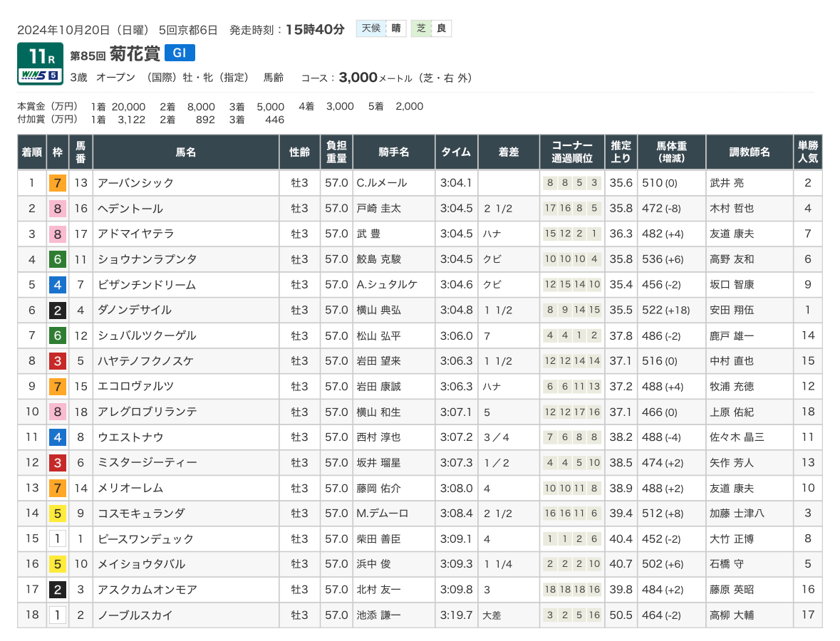Screen dimensions: 840x641
Task: Click the 11R race number badge
Action: [40, 56]
